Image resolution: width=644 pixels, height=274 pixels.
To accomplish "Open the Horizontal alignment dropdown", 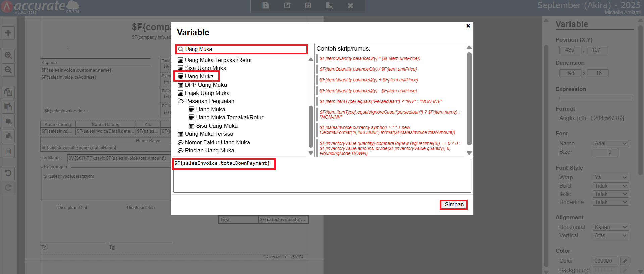I will tap(610, 227).
